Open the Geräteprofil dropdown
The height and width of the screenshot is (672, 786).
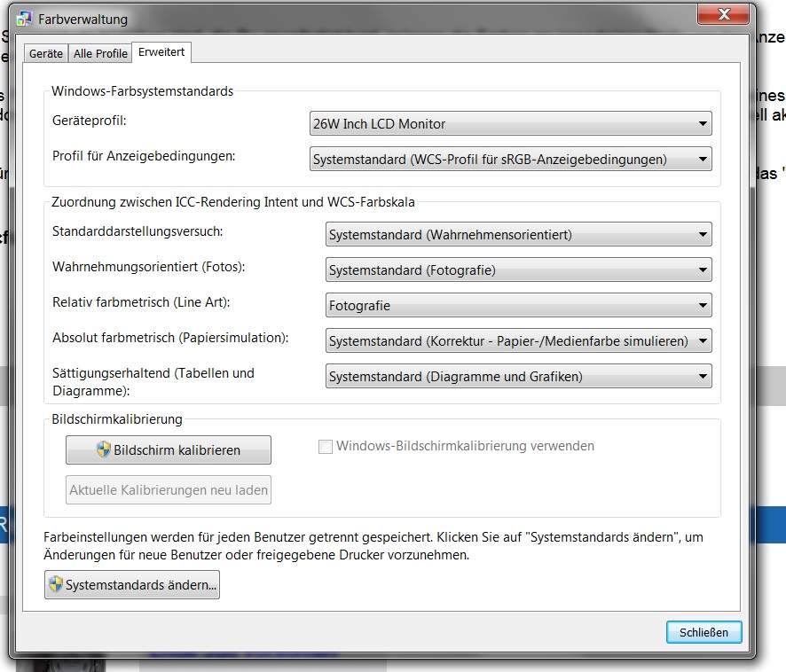tap(510, 123)
